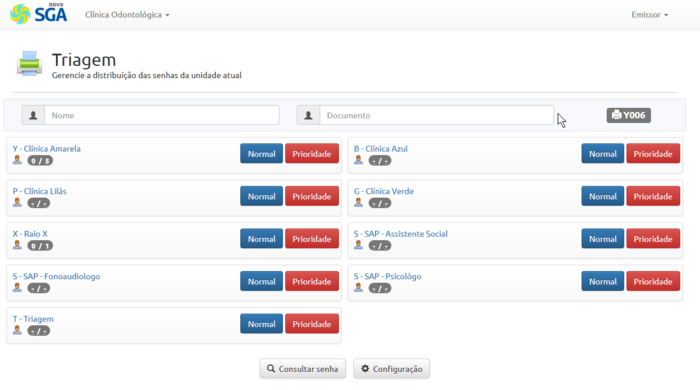Image resolution: width=700 pixels, height=390 pixels.
Task: Open the S - SAP - Assistente Social link
Action: pyautogui.click(x=401, y=234)
